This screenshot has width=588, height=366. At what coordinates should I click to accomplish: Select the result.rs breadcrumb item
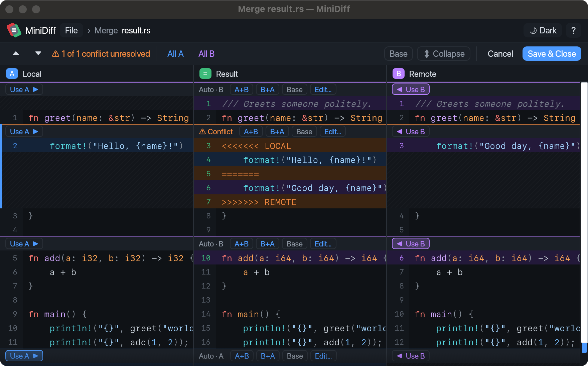136,30
